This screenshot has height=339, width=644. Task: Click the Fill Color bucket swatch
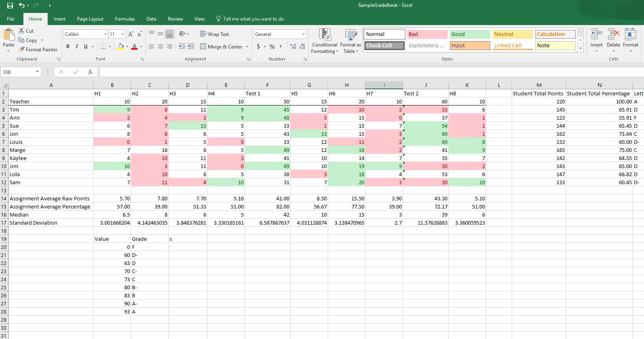click(x=121, y=47)
